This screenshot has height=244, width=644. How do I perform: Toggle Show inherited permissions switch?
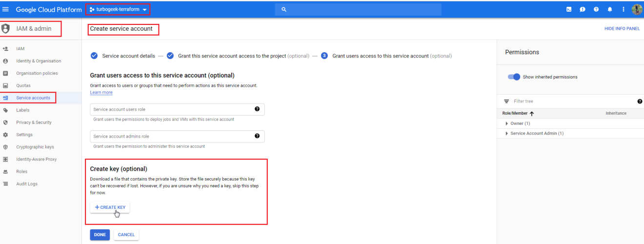(x=514, y=77)
